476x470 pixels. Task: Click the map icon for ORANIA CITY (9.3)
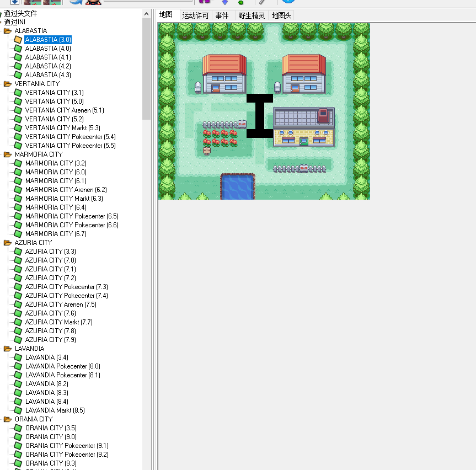tap(18, 463)
